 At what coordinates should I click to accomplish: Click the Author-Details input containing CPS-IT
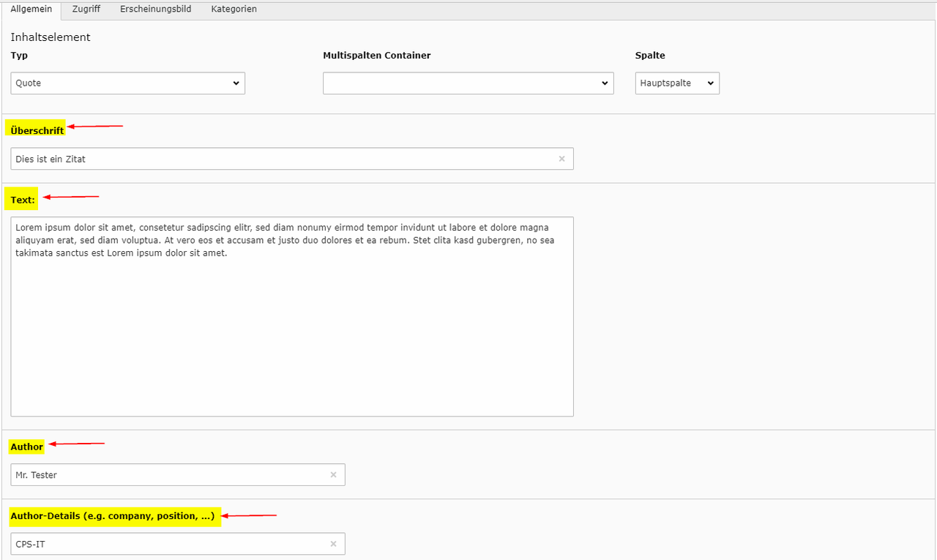pyautogui.click(x=168, y=544)
